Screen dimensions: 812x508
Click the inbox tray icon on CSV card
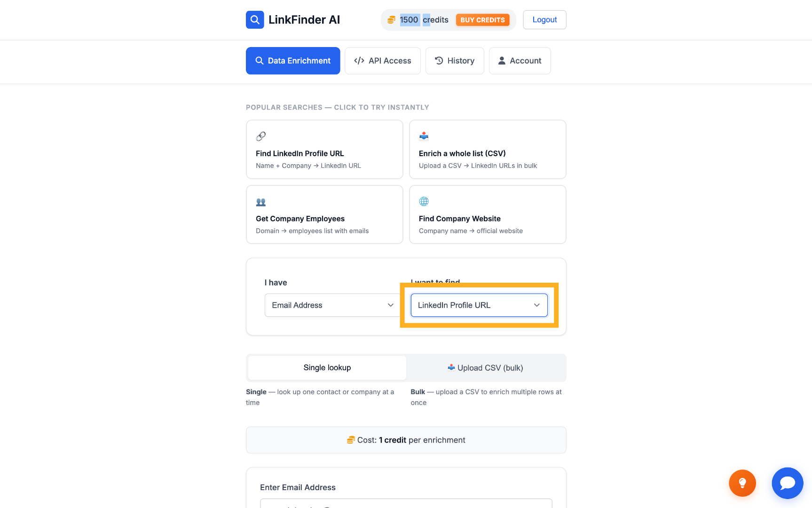pos(424,136)
